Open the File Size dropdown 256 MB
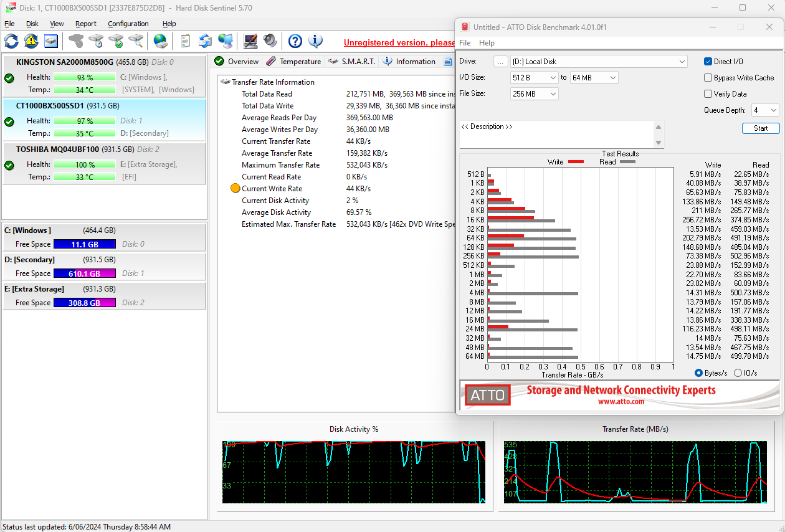 (x=535, y=93)
